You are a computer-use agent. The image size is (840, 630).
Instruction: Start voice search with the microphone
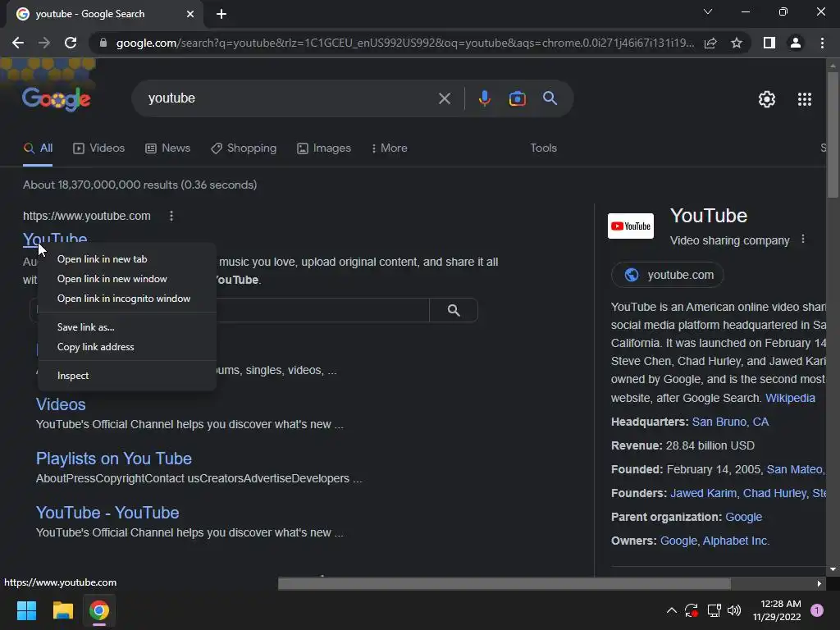tap(484, 98)
